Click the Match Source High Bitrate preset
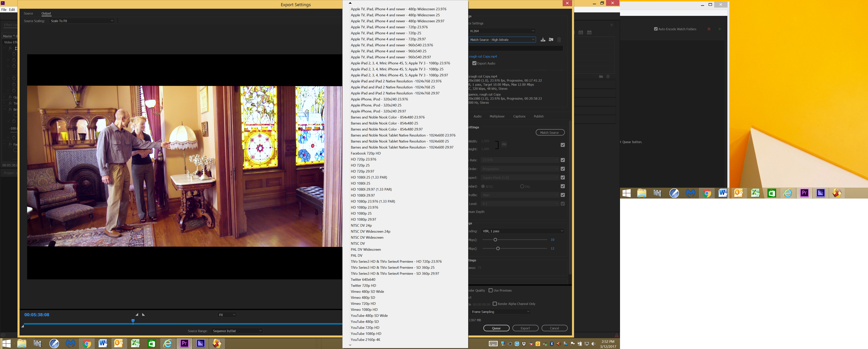This screenshot has width=868, height=349. 501,39
